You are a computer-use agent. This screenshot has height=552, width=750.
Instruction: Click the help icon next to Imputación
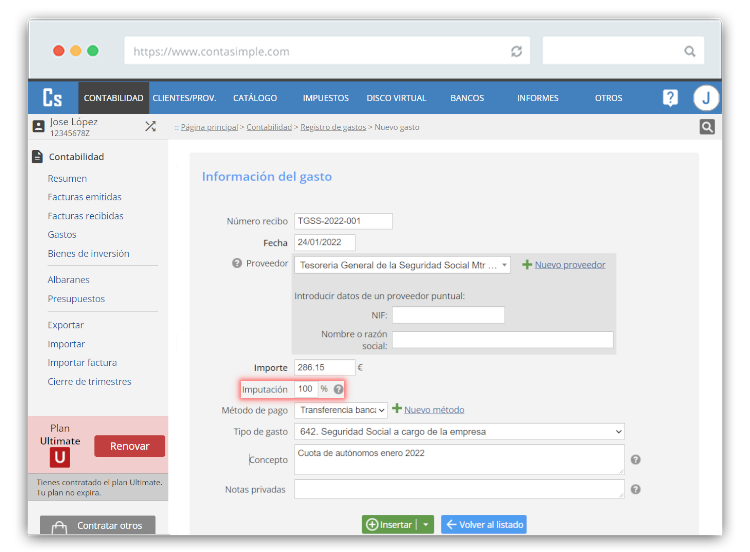click(x=338, y=389)
